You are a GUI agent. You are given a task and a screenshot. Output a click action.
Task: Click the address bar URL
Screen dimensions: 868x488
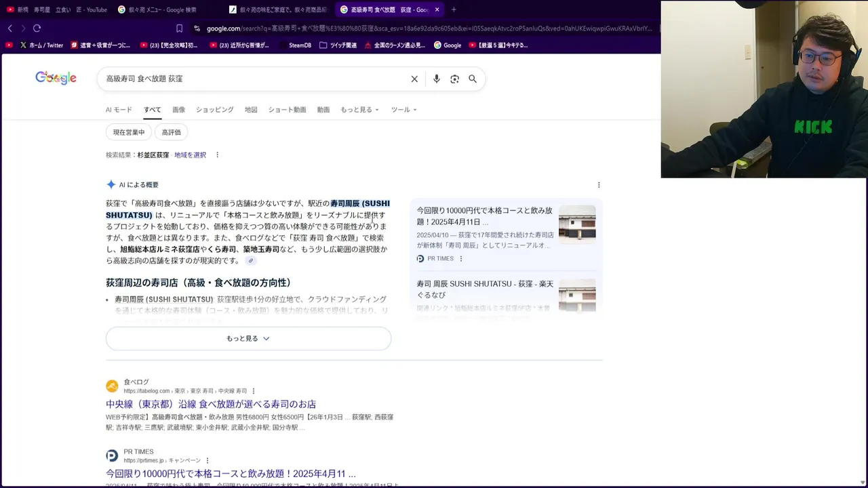429,28
